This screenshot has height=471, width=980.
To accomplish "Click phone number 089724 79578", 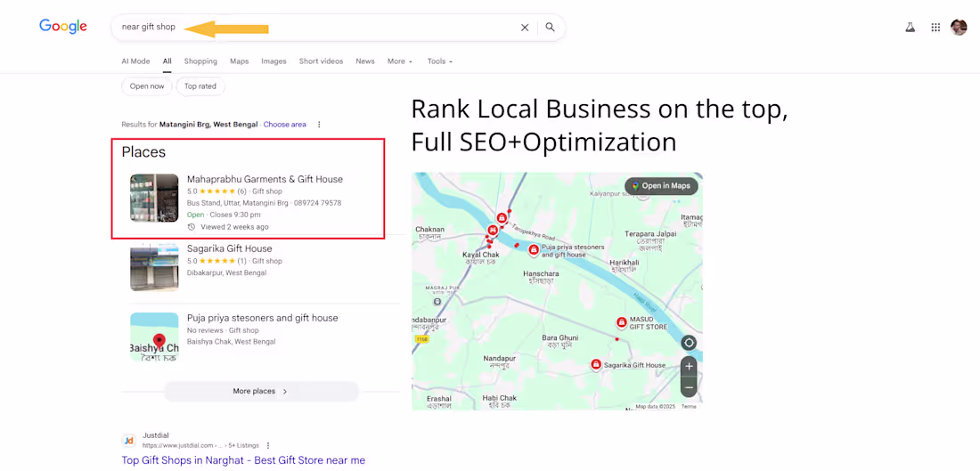I will tap(317, 203).
